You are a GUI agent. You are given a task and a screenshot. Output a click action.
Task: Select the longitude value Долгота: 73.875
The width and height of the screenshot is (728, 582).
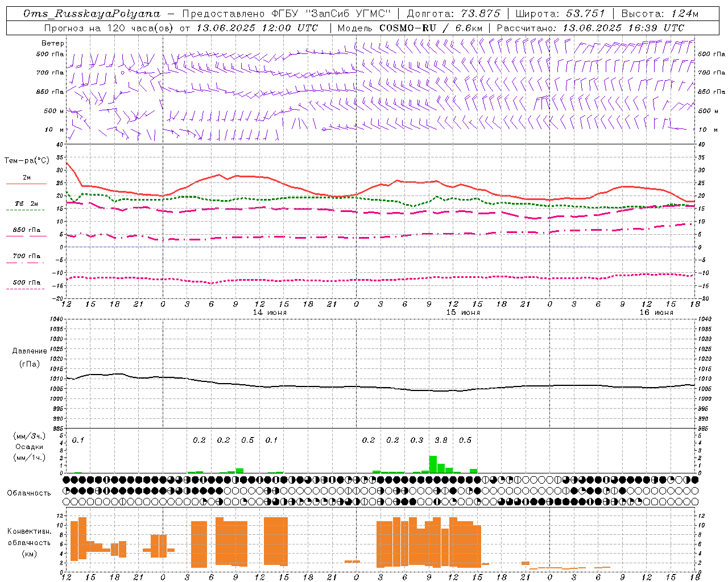pyautogui.click(x=454, y=14)
